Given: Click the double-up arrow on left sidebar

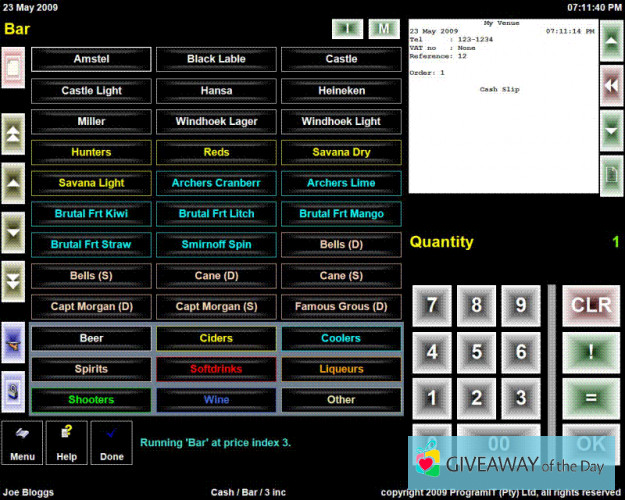Looking at the screenshot, I should point(14,134).
